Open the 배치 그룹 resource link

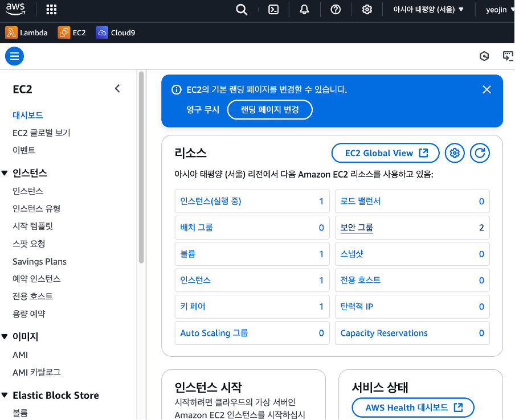click(x=197, y=228)
